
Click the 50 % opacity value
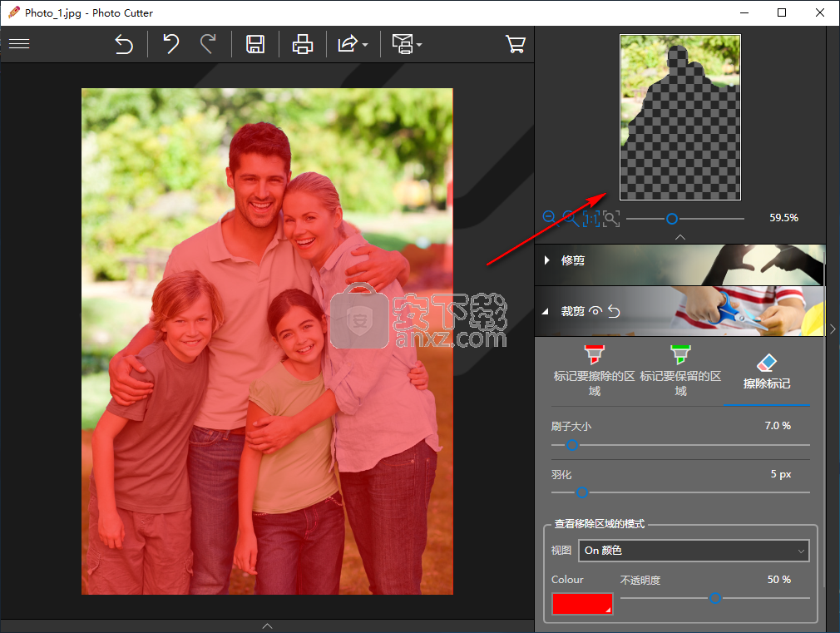tap(779, 580)
